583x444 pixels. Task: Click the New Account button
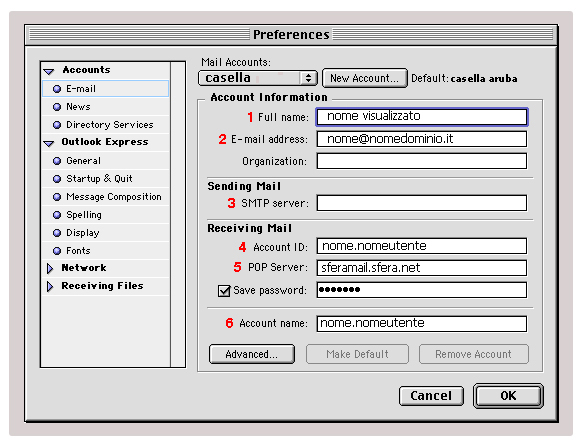[x=364, y=78]
